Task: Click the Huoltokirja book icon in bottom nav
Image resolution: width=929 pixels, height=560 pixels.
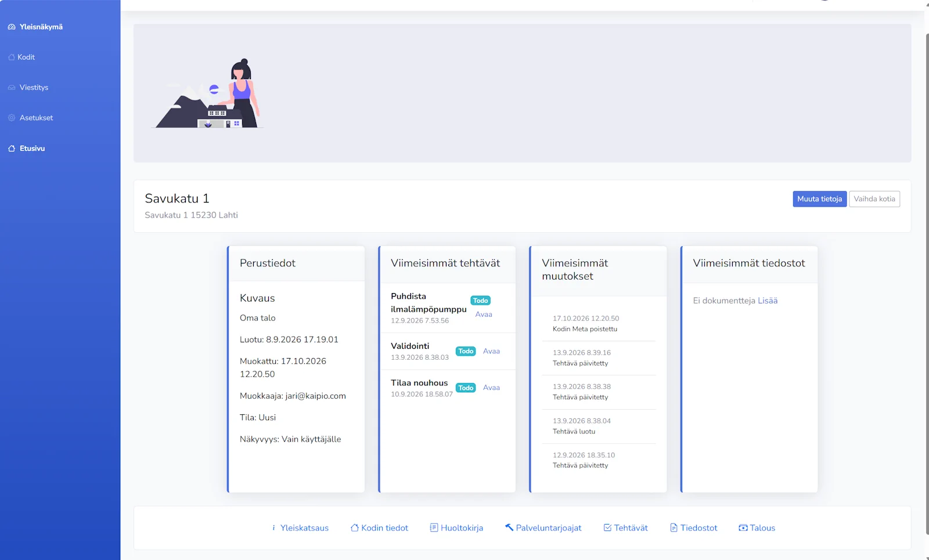Action: 434,528
